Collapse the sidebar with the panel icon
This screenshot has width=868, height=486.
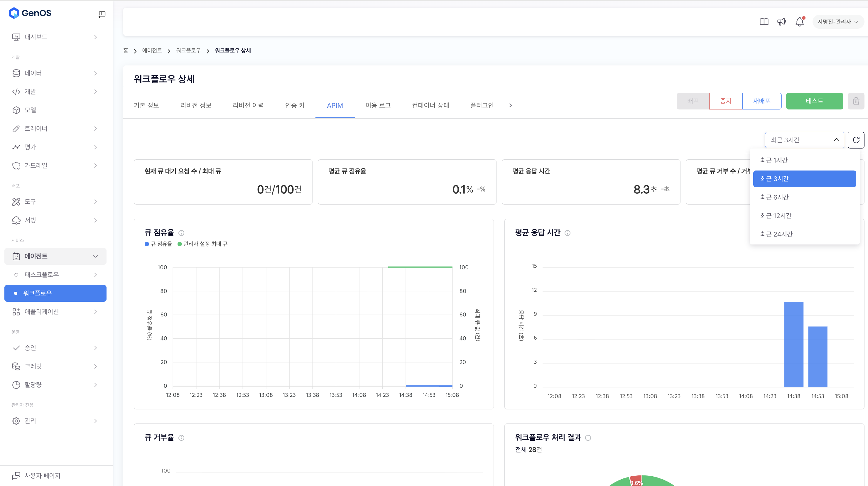[102, 14]
